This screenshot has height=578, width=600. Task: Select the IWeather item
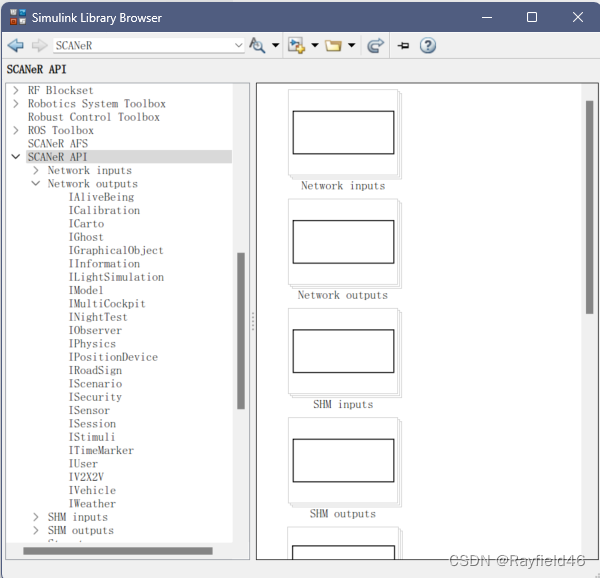point(92,504)
